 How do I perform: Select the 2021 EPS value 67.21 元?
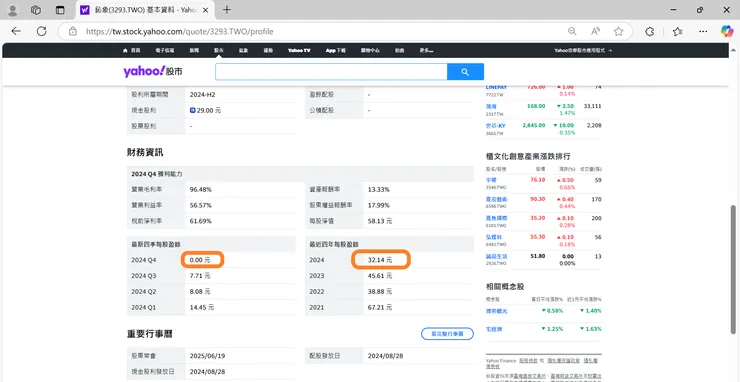[x=380, y=307]
